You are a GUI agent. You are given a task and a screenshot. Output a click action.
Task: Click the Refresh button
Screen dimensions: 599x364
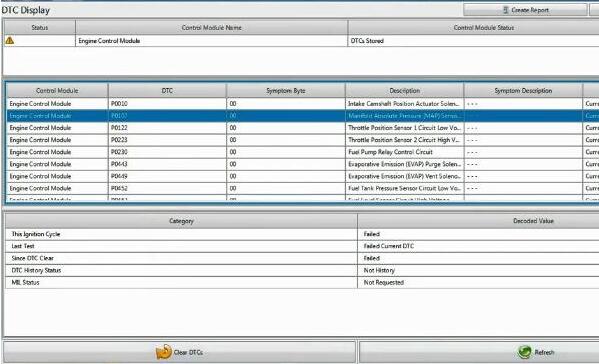(479, 352)
